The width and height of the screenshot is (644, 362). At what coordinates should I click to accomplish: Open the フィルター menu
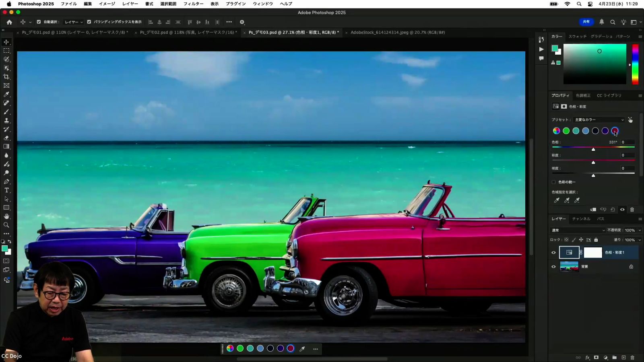[x=193, y=4]
